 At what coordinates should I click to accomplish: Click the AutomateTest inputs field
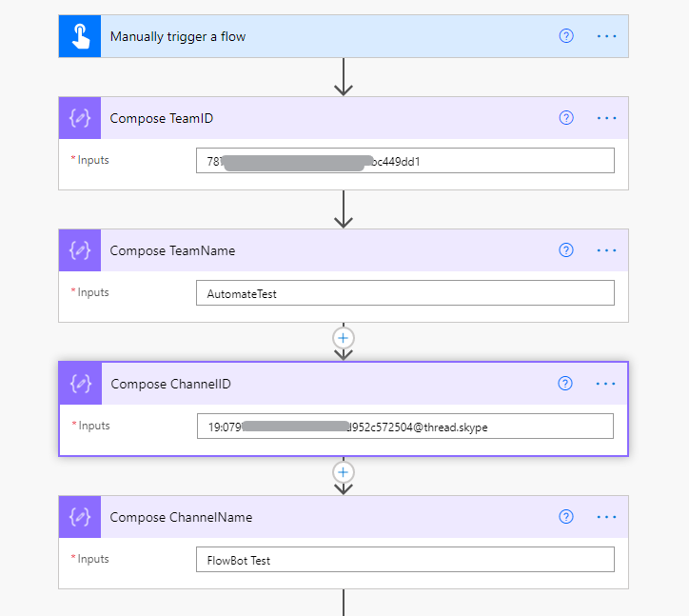(405, 293)
